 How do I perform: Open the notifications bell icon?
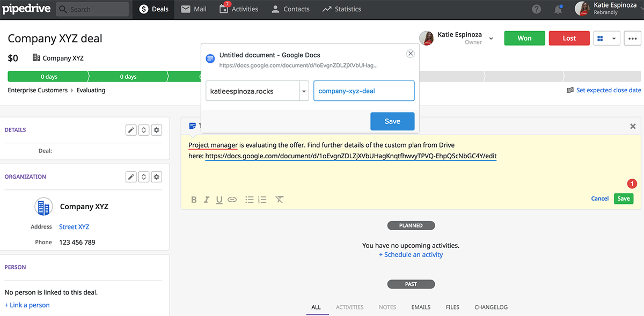[x=558, y=9]
